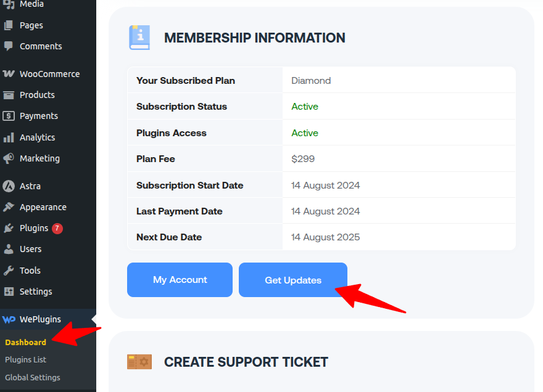Viewport: 543px width, 392px height.
Task: Open Plugins List in sidebar
Action: (x=26, y=359)
